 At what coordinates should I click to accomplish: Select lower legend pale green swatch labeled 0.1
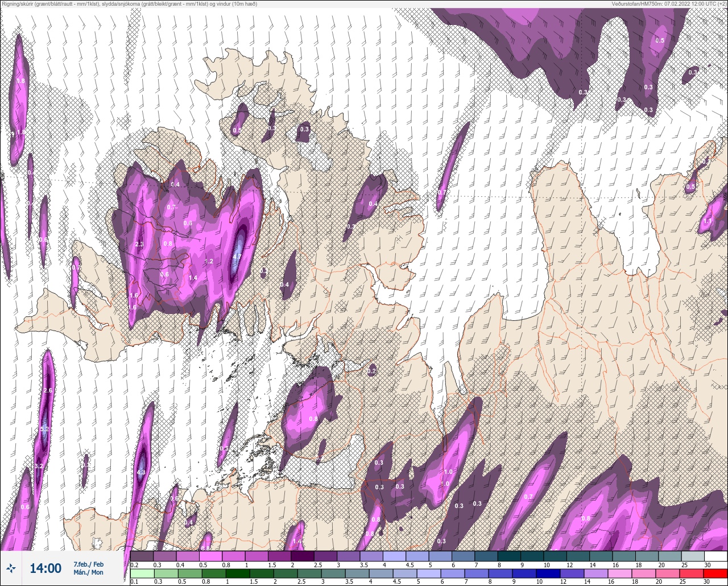[142, 573]
